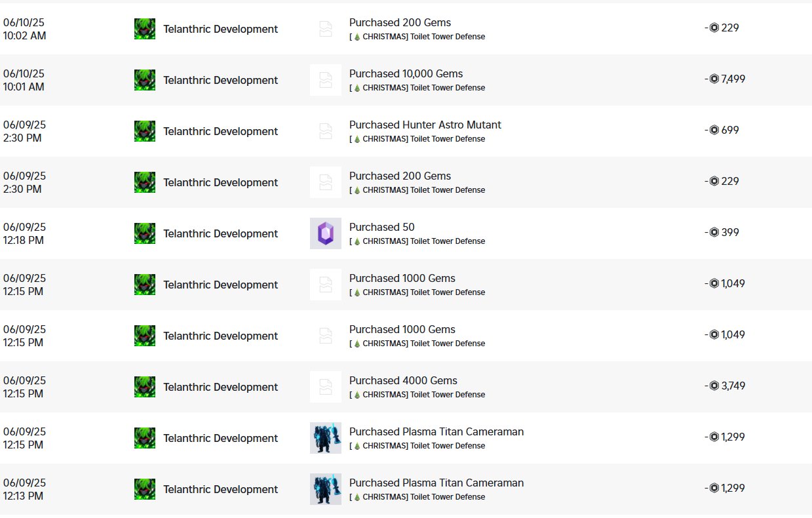Image resolution: width=812 pixels, height=518 pixels.
Task: Open the Plasma Titan Cameraman thumbnail from 12:15 PM
Action: coord(326,438)
